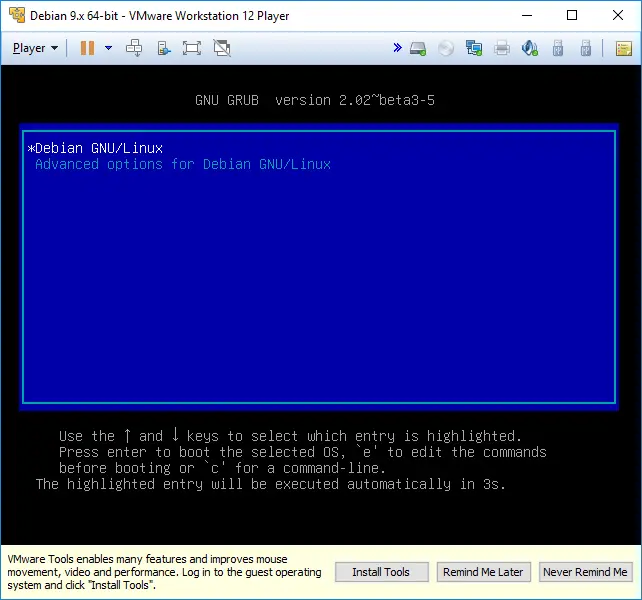Click Never Remind Me button

[x=585, y=572]
